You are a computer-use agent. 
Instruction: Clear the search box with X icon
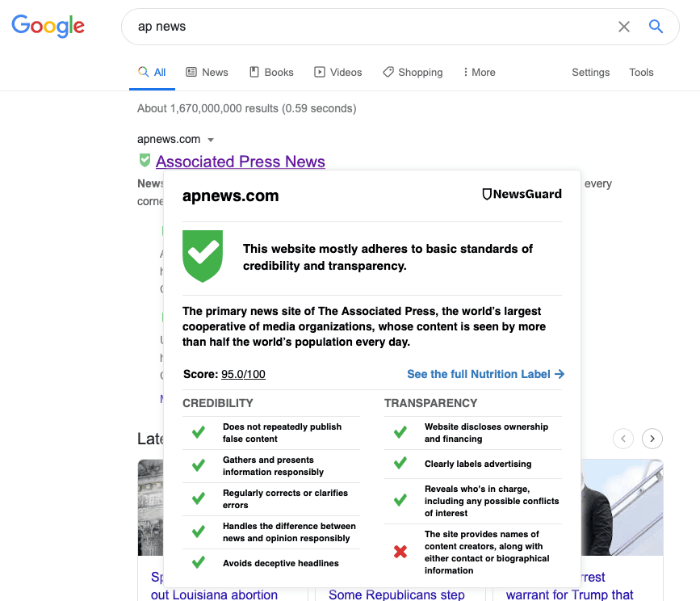click(623, 27)
